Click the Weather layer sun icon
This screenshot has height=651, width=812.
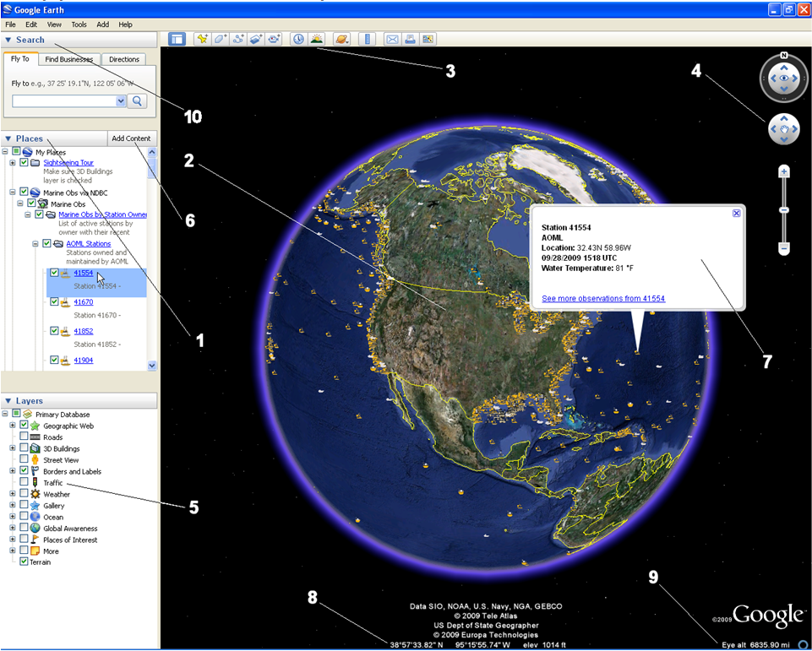35,494
